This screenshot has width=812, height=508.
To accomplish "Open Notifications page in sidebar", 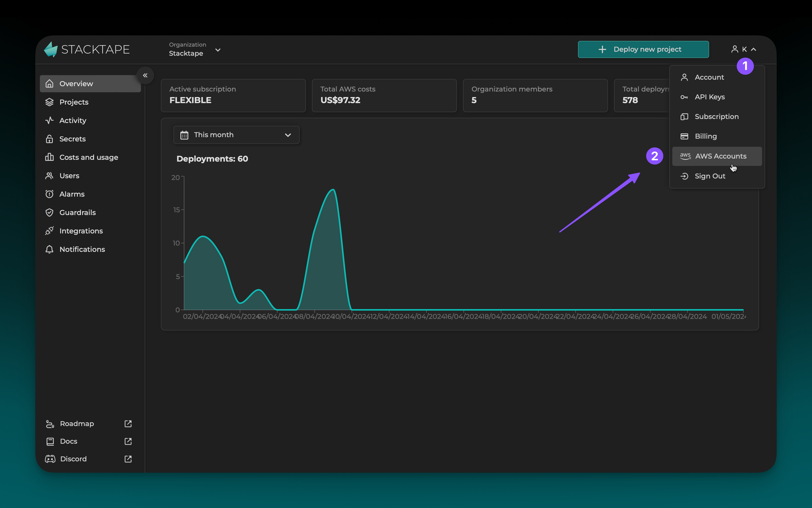I will tap(90, 249).
